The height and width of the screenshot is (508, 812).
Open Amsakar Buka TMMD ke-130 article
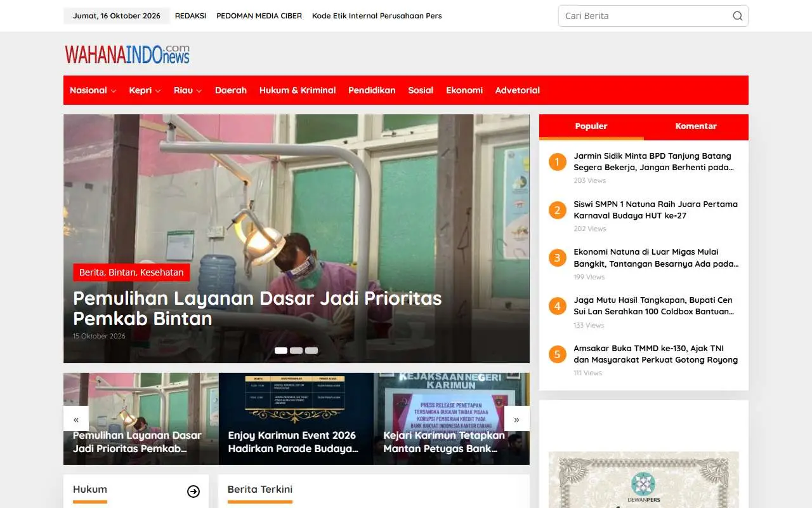tap(656, 354)
